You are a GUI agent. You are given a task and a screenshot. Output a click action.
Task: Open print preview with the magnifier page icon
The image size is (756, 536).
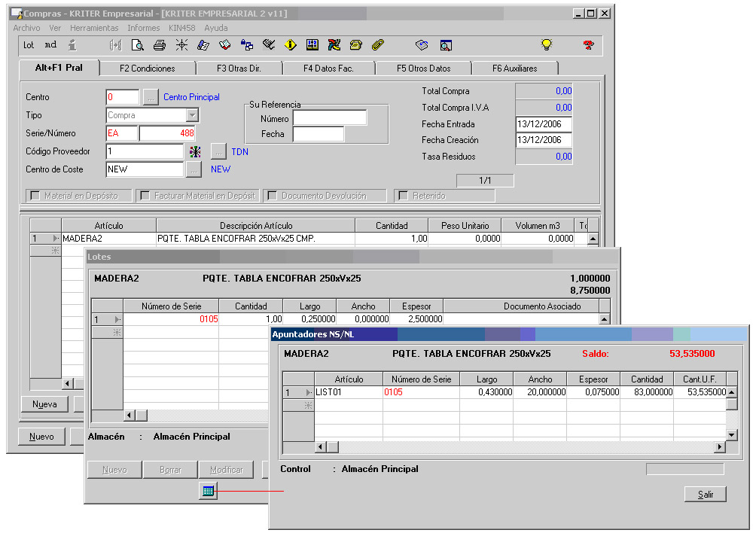138,45
